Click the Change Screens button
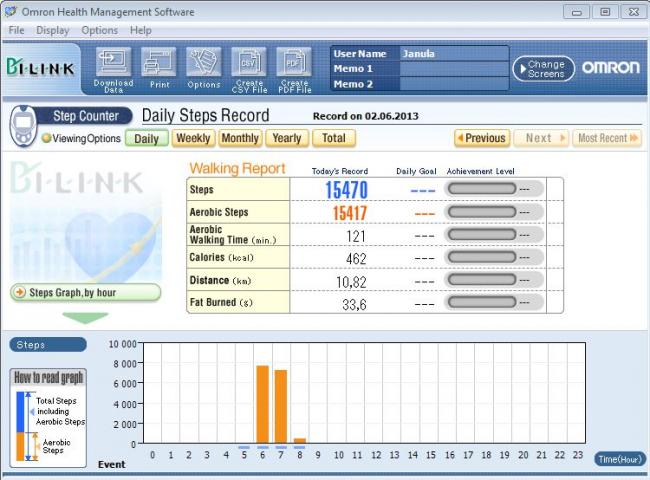Viewport: 650px width, 480px height. [x=543, y=69]
